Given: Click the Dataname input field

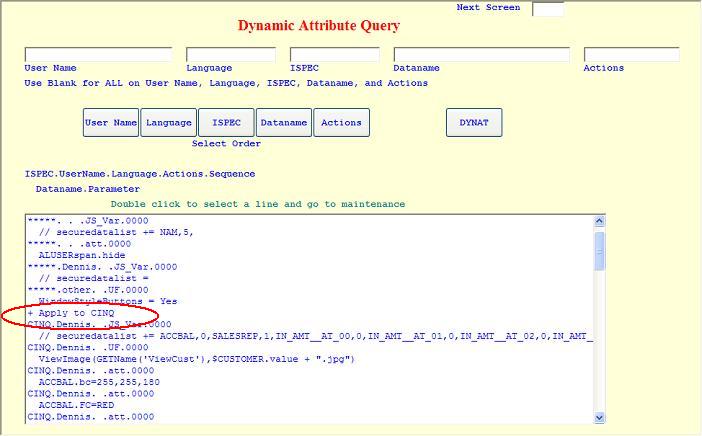Looking at the screenshot, I should click(481, 55).
